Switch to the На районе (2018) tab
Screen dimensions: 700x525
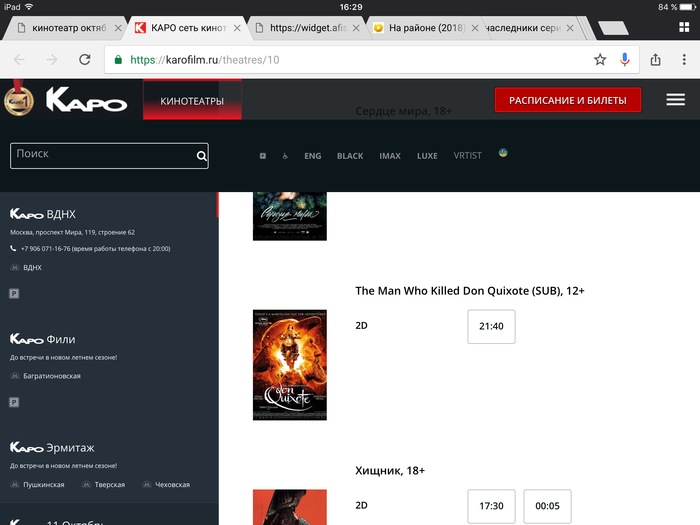click(425, 28)
